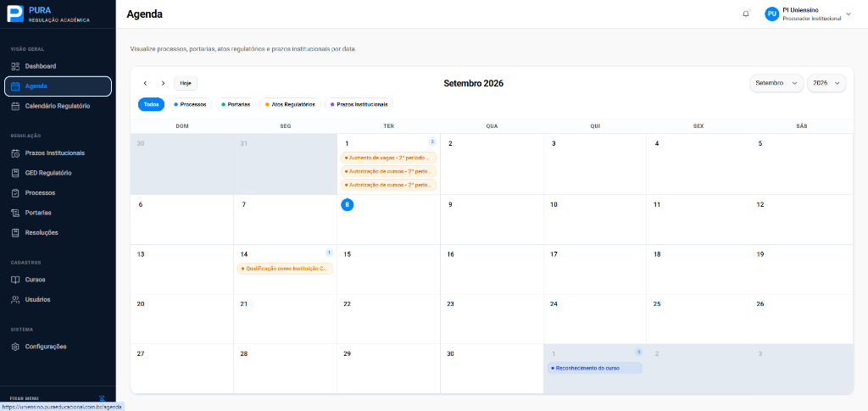Click the Cursos book icon
The height and width of the screenshot is (411, 868).
pyautogui.click(x=15, y=280)
